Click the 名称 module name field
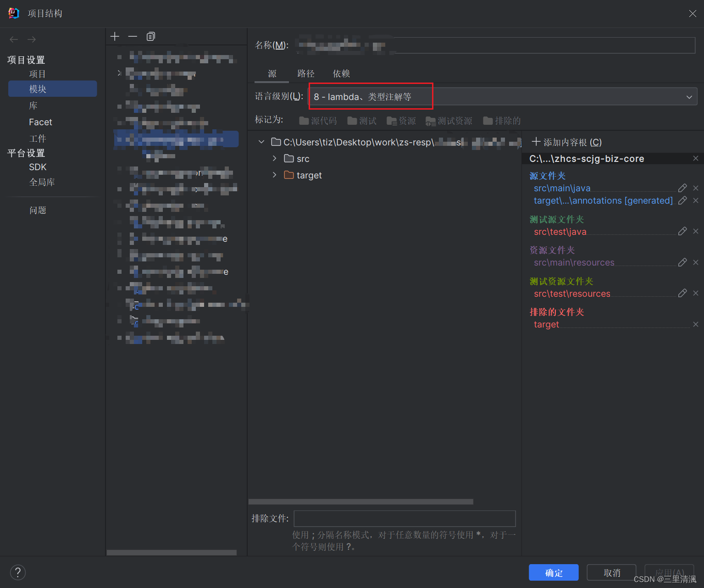Viewport: 704px width, 588px height. [x=495, y=45]
